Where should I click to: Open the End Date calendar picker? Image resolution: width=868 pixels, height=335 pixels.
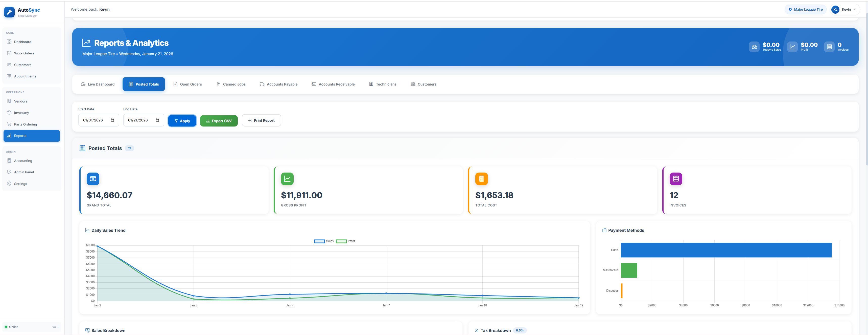[x=157, y=120]
